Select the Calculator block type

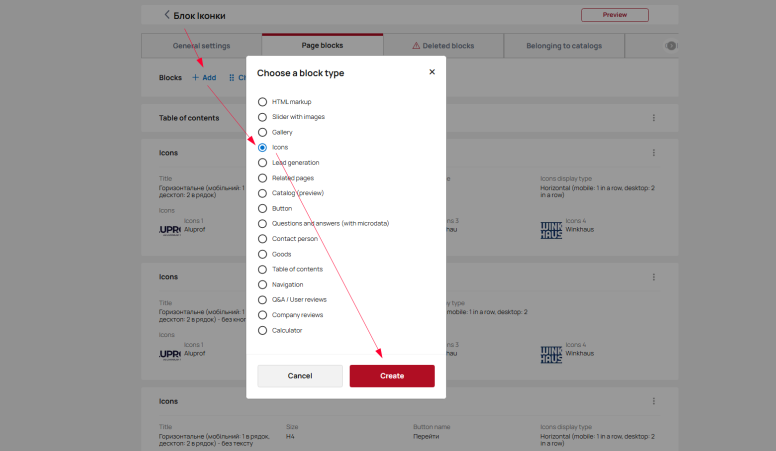[262, 331]
